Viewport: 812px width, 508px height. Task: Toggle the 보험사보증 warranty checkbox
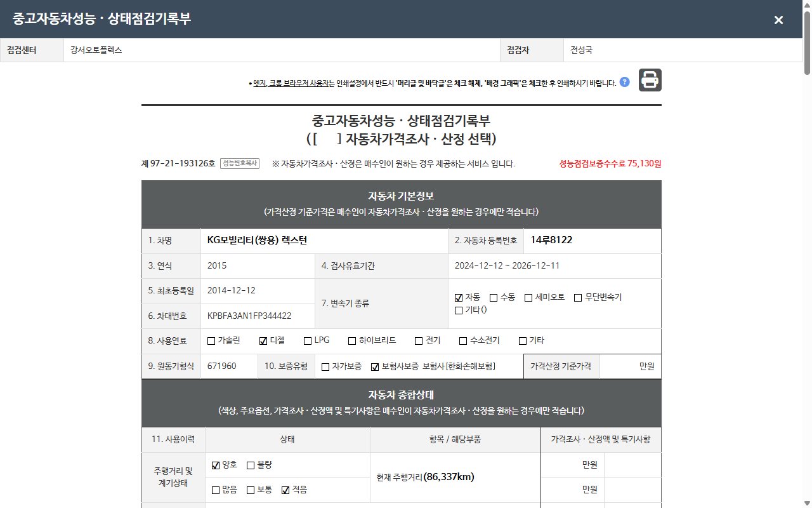tap(375, 366)
